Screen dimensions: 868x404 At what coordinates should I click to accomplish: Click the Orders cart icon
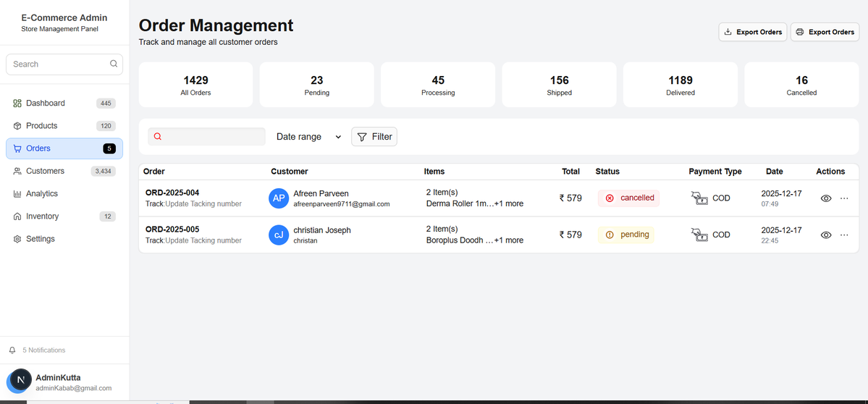coord(17,148)
